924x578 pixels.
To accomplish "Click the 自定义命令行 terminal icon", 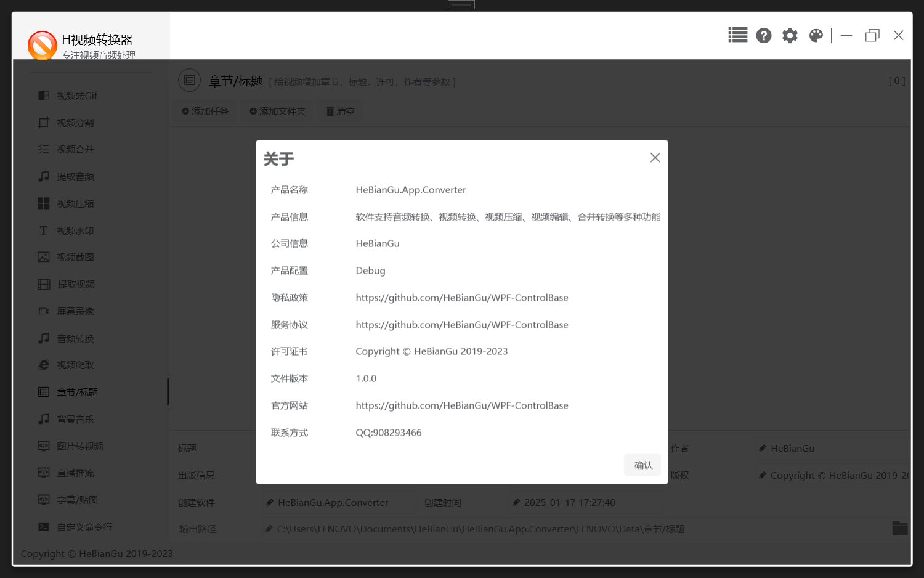I will click(x=44, y=527).
